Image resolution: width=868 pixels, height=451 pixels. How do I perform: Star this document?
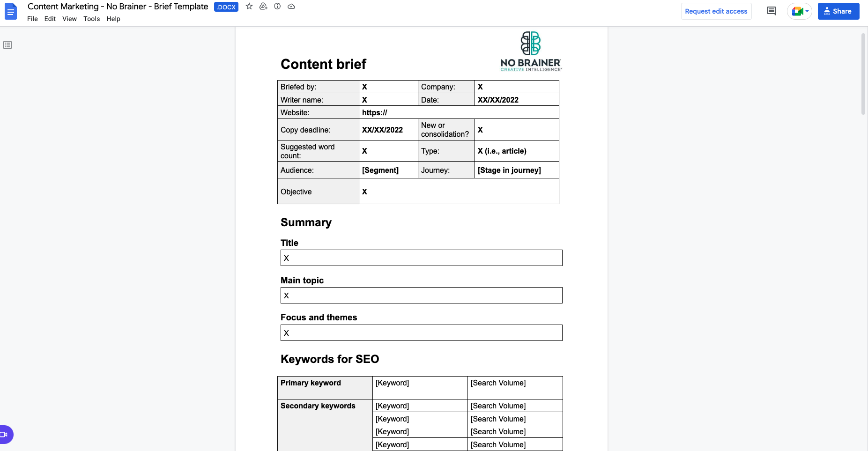point(249,7)
